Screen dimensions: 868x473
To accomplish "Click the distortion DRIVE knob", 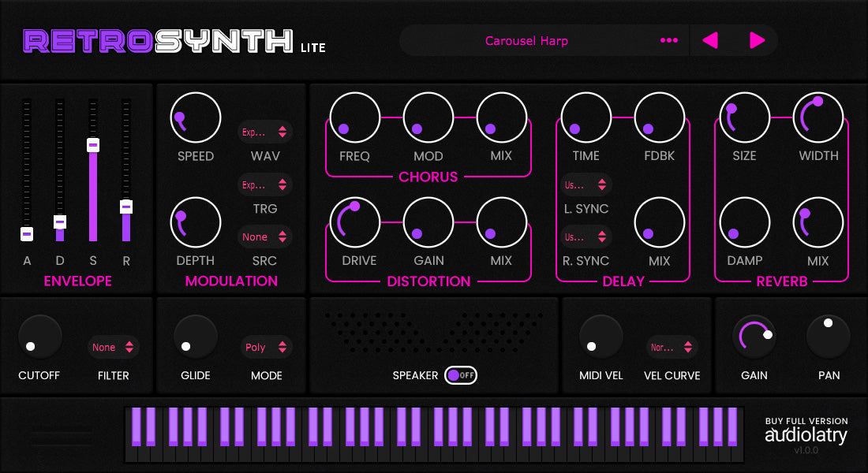I will [355, 222].
